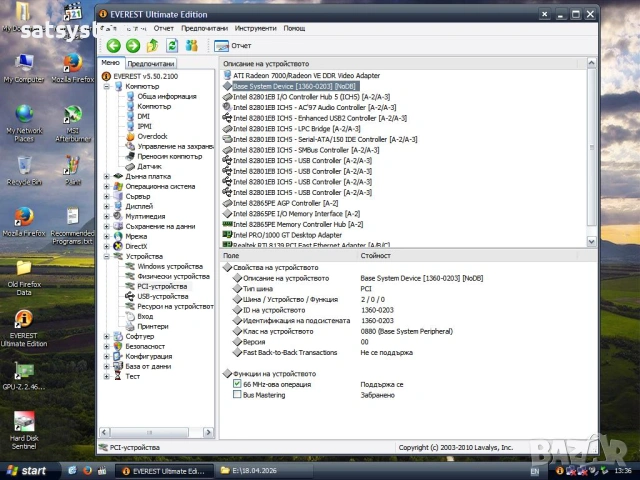Image resolution: width=640 pixels, height=480 pixels.
Task: Open the Отчет menu
Action: click(164, 28)
